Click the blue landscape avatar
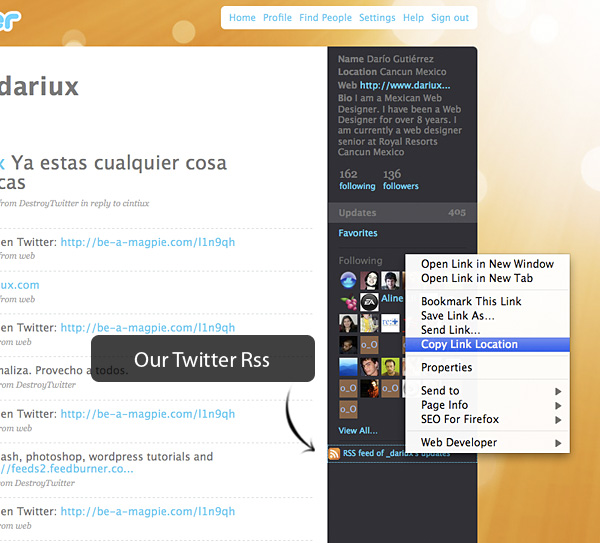The width and height of the screenshot is (600, 543). (x=348, y=367)
